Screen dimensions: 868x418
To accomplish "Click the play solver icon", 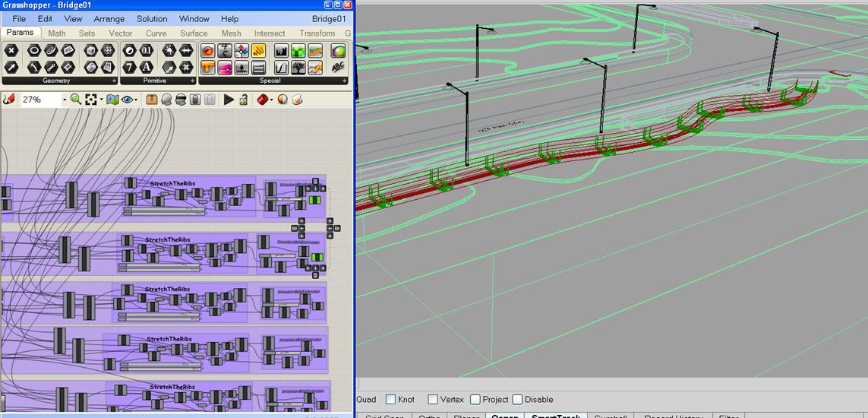I will 228,100.
